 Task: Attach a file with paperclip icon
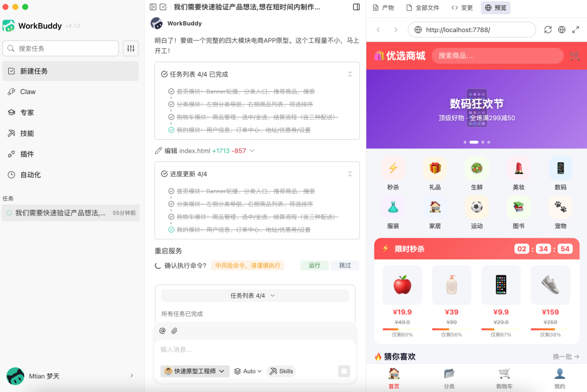[x=174, y=331]
